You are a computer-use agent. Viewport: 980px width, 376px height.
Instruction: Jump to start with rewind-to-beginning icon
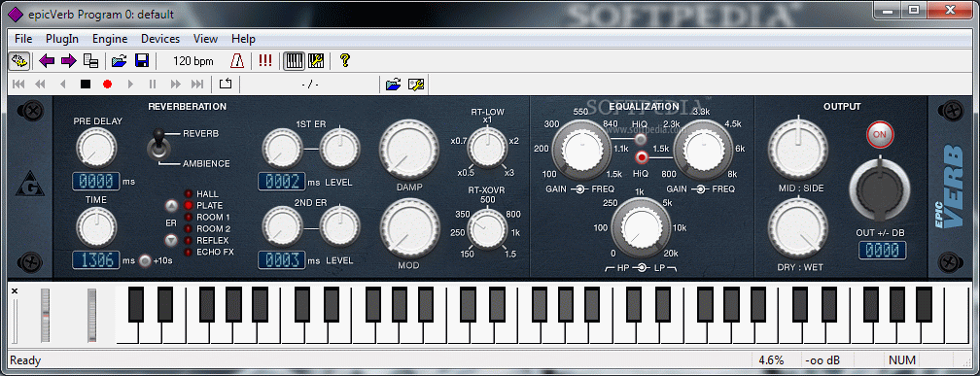coord(18,84)
